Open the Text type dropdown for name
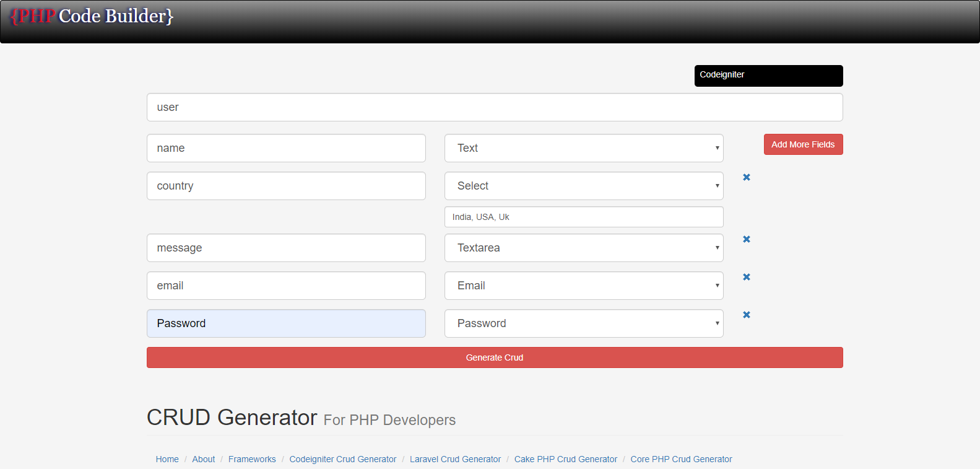The width and height of the screenshot is (980, 469). 584,148
